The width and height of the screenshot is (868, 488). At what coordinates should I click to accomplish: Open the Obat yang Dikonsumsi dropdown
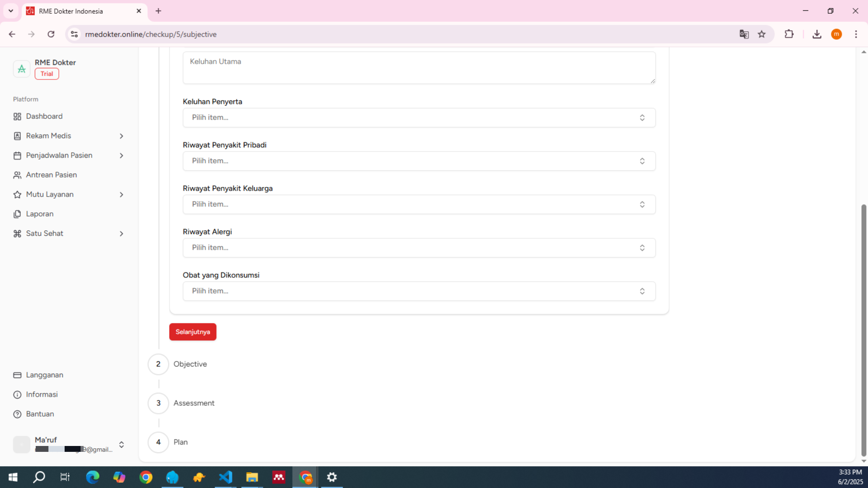pyautogui.click(x=419, y=291)
